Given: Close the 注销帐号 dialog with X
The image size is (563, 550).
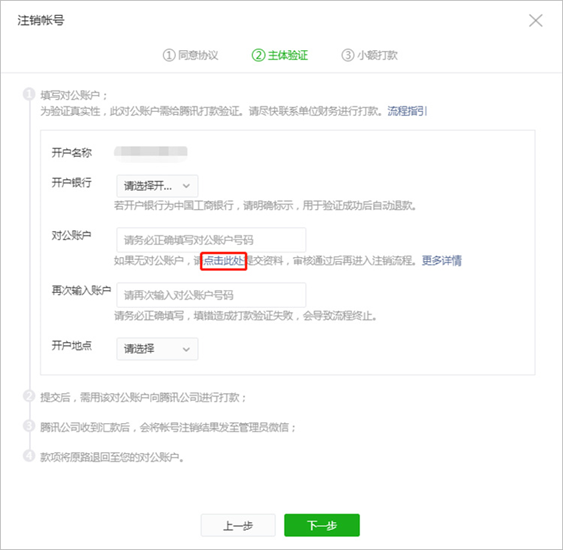Looking at the screenshot, I should pyautogui.click(x=535, y=21).
